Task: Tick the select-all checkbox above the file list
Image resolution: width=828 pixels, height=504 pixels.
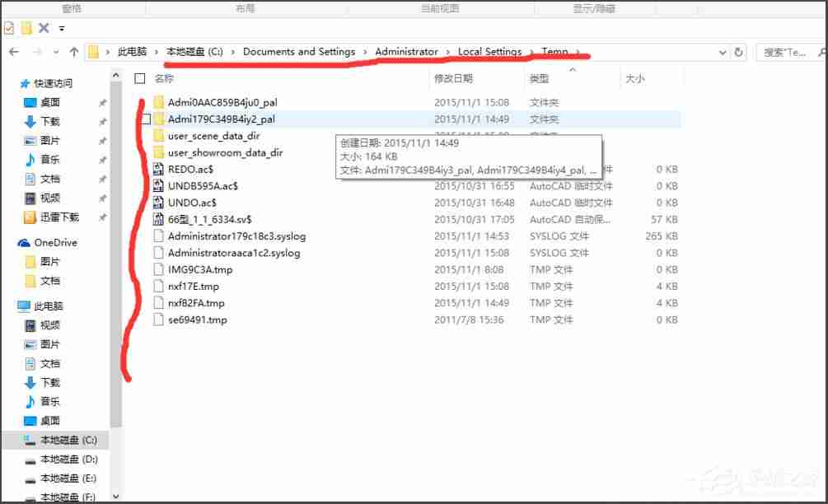Action: [x=140, y=79]
